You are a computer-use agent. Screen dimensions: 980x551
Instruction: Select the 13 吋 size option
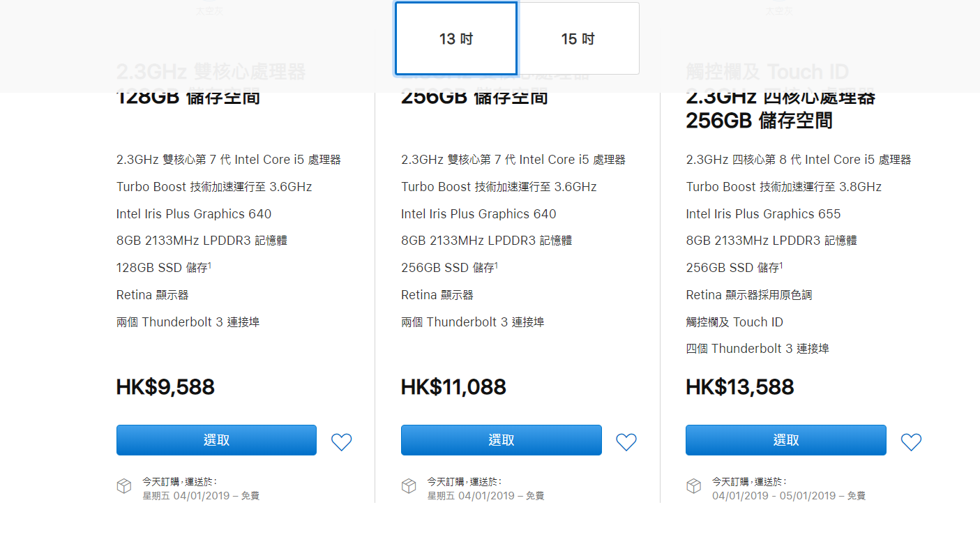(456, 38)
